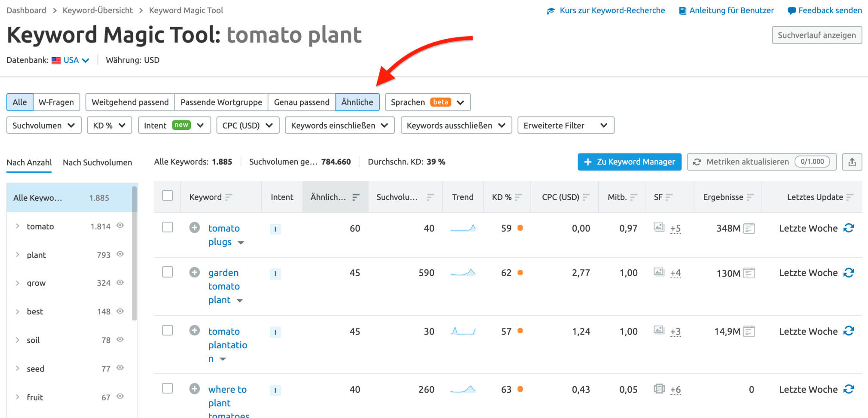The height and width of the screenshot is (418, 868).
Task: Toggle eye icon for tomato group
Action: point(120,225)
